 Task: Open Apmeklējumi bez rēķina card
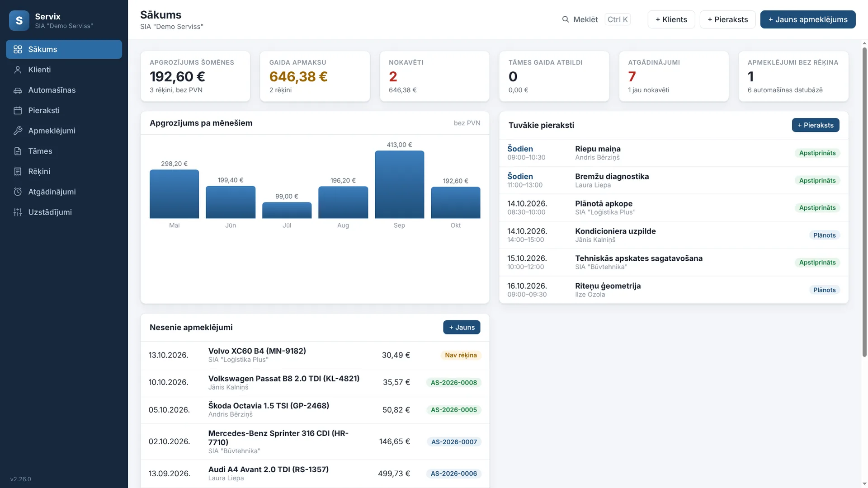tap(793, 76)
